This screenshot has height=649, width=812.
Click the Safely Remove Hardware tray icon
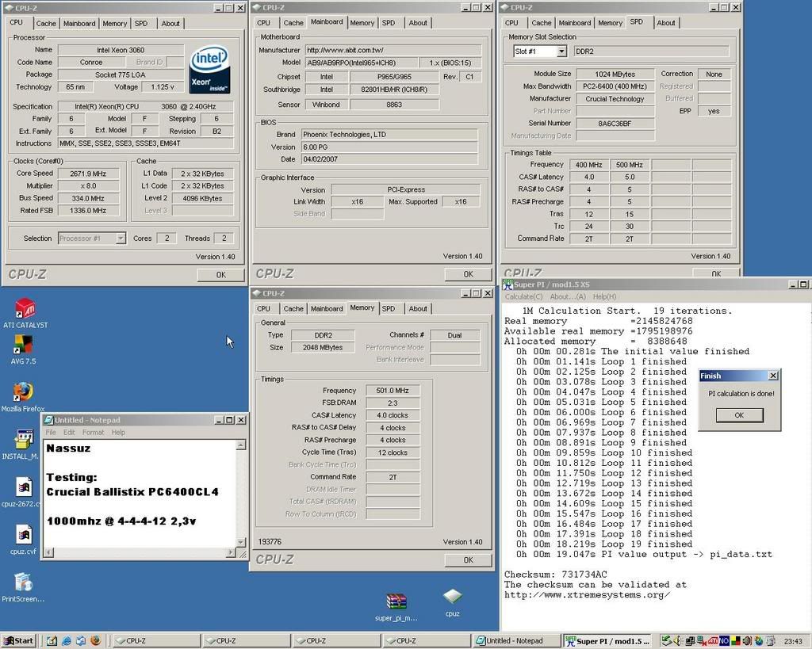click(x=666, y=641)
